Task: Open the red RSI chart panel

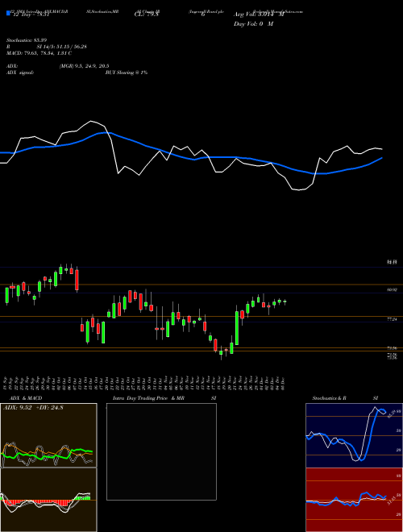Action: pyautogui.click(x=354, y=500)
